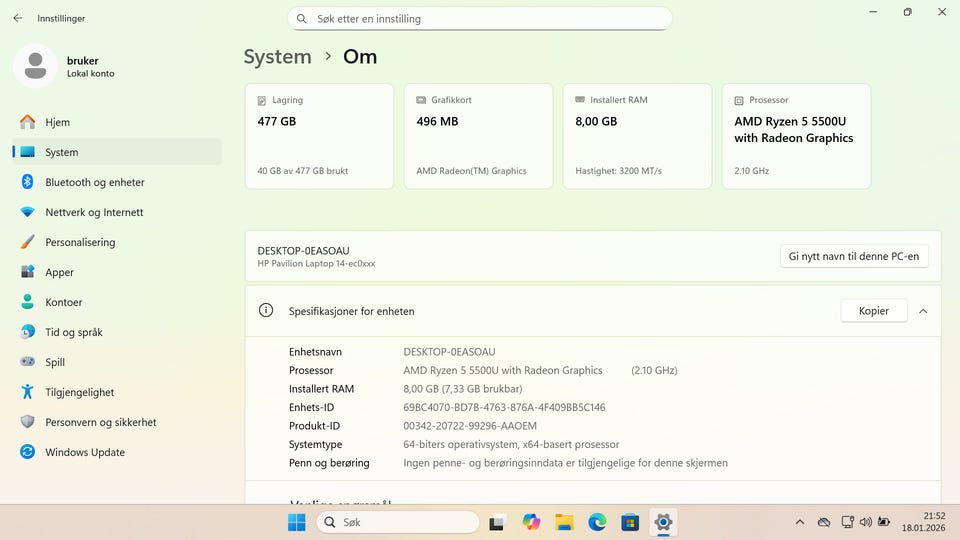Click the Settings gear on the taskbar
This screenshot has height=540, width=960.
pyautogui.click(x=663, y=522)
